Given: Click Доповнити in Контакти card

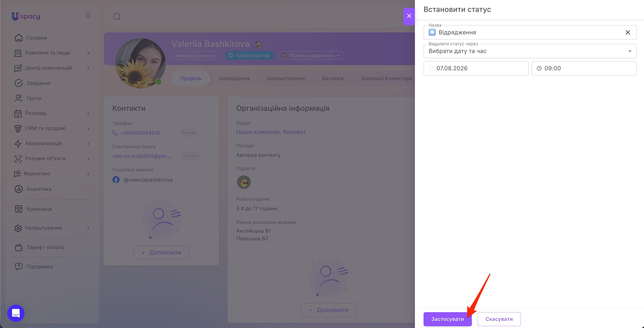Looking at the screenshot, I should coord(161,252).
